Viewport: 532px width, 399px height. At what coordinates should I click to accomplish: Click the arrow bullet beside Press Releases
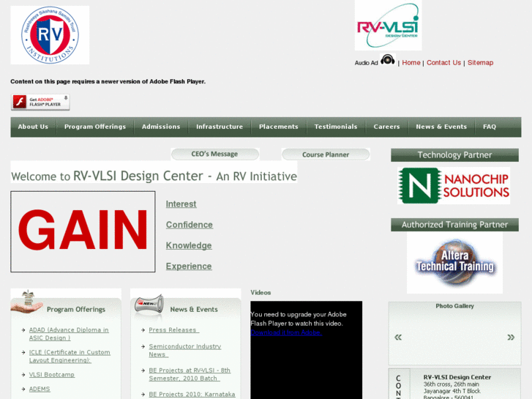143,330
